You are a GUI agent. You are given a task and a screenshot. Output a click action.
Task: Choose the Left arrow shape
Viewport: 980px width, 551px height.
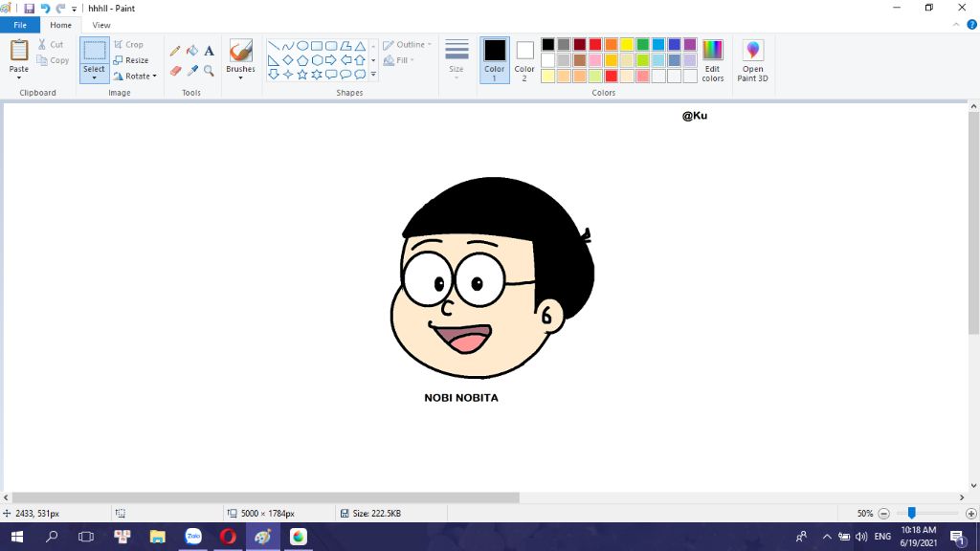[345, 60]
